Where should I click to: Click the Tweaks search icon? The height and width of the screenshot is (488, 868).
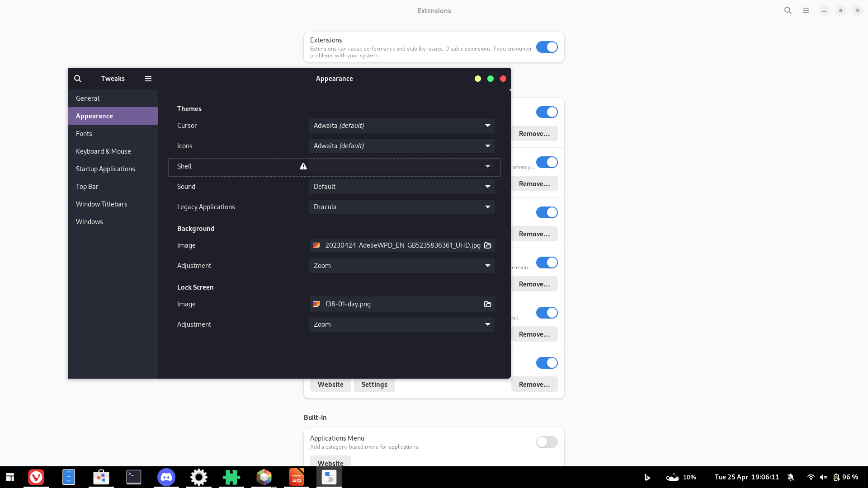[78, 79]
